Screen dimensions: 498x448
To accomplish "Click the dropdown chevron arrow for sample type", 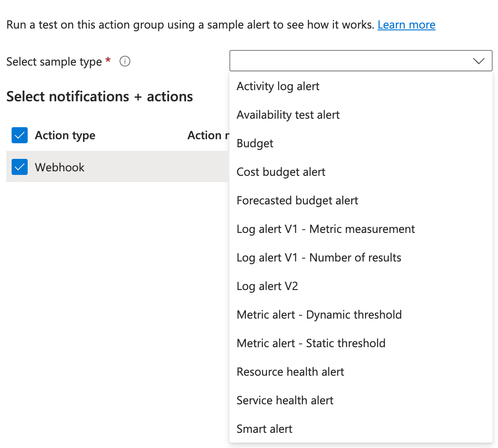I will (x=478, y=61).
